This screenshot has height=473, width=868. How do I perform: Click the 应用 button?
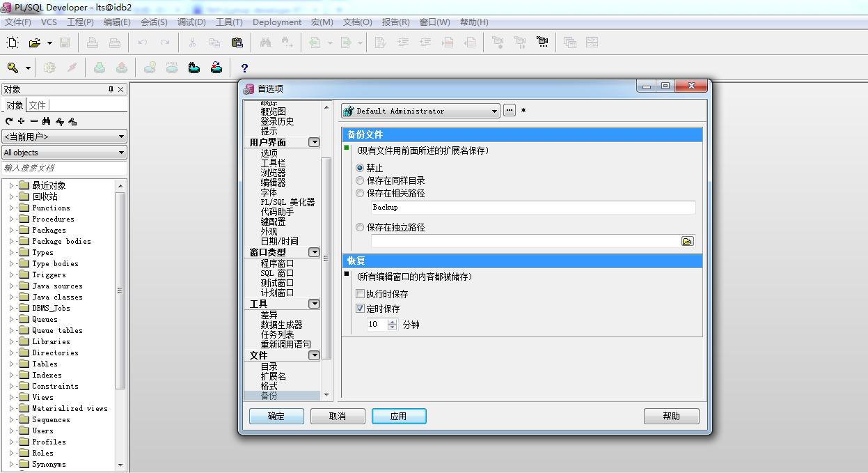click(x=399, y=416)
